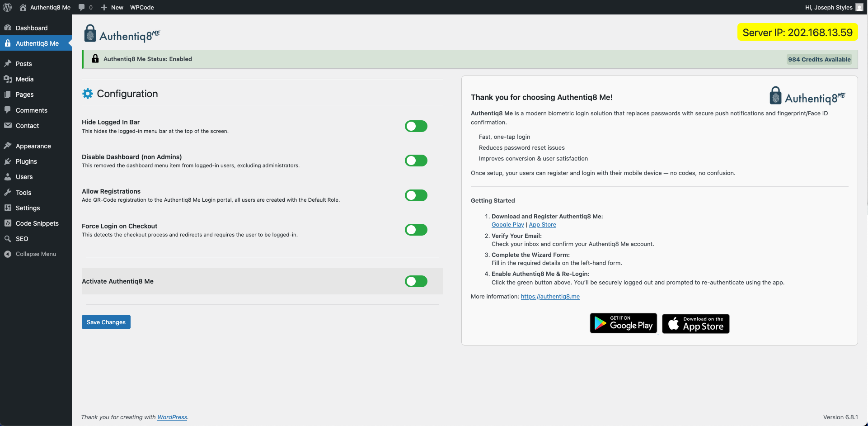Click the Users person icon in sidebar
Viewport: 868px width, 426px height.
pos(8,177)
